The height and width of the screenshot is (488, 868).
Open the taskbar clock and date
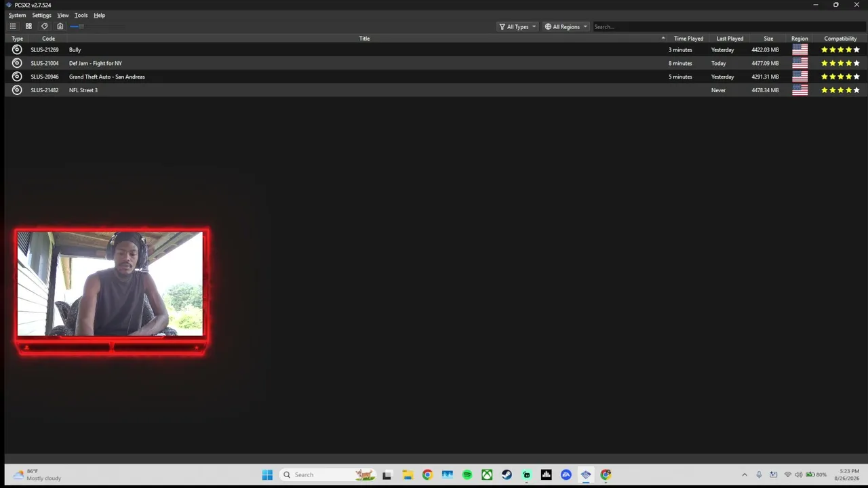click(x=848, y=474)
